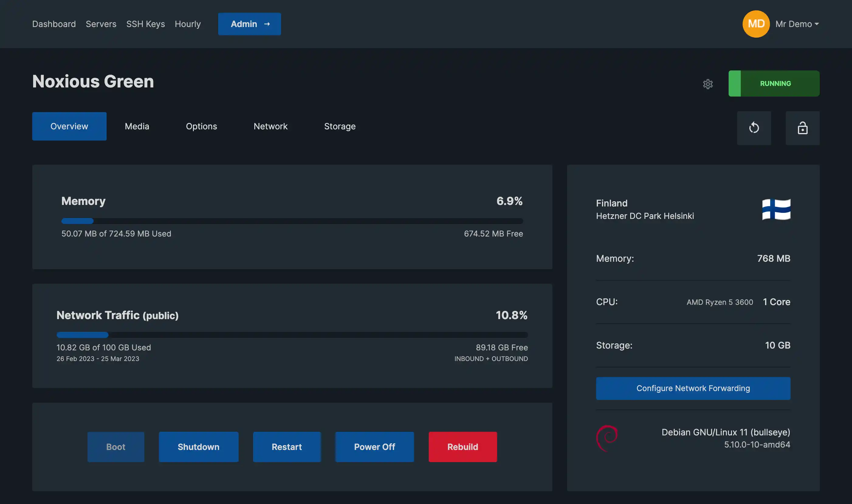The width and height of the screenshot is (852, 504).
Task: Click the Debian swirl logo
Action: click(x=607, y=438)
